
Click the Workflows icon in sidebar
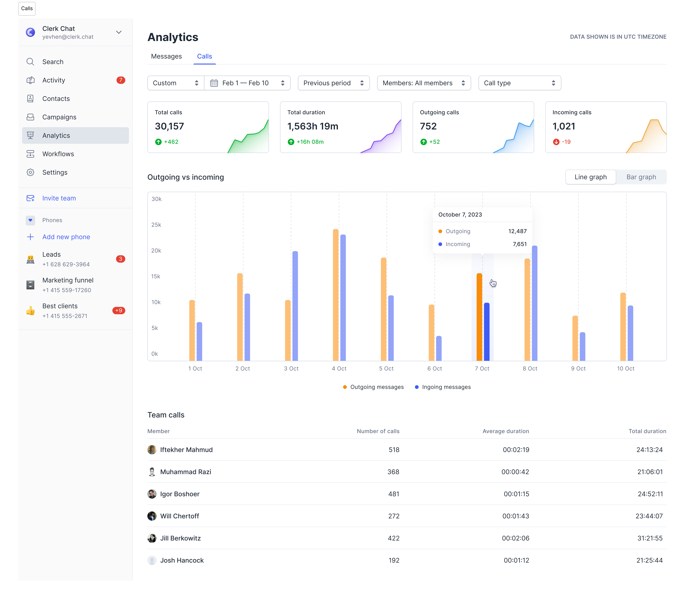[30, 154]
